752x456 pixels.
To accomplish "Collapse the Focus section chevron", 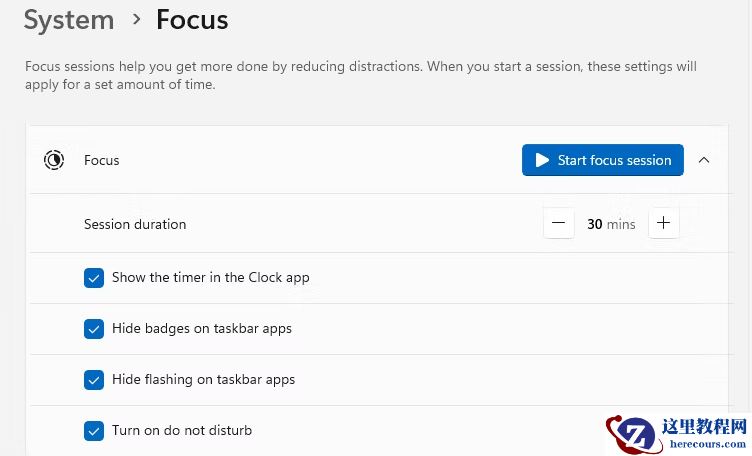I will 704,160.
